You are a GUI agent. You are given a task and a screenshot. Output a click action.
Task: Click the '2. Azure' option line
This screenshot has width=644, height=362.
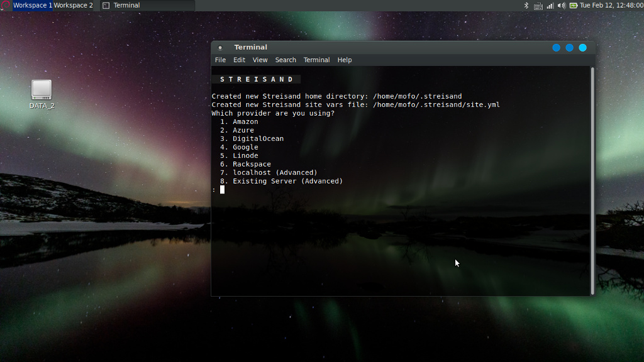237,130
